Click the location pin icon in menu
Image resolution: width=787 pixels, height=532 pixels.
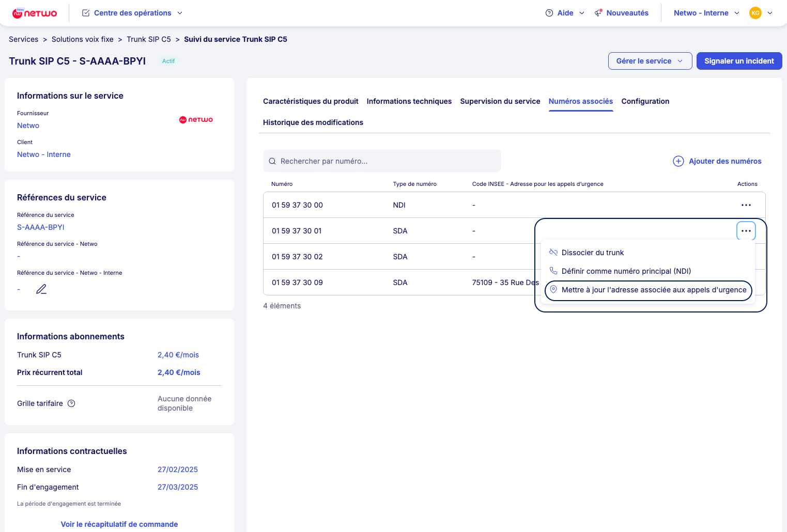click(x=553, y=290)
